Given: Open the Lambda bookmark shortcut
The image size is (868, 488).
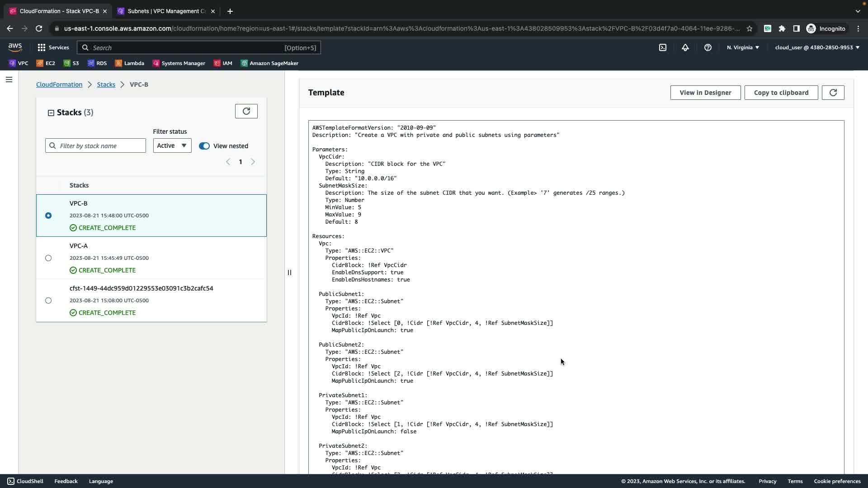Looking at the screenshot, I should [130, 63].
